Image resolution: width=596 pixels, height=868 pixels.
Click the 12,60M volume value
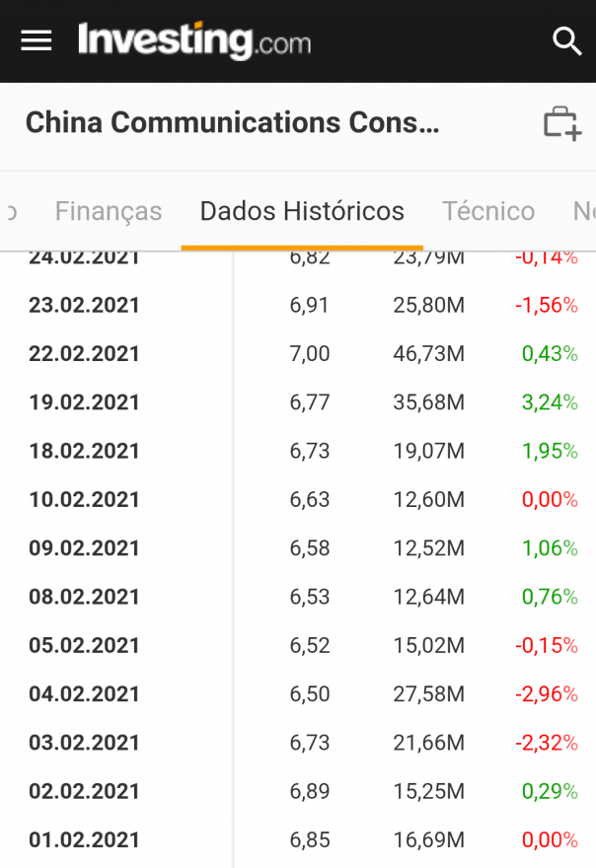point(428,500)
